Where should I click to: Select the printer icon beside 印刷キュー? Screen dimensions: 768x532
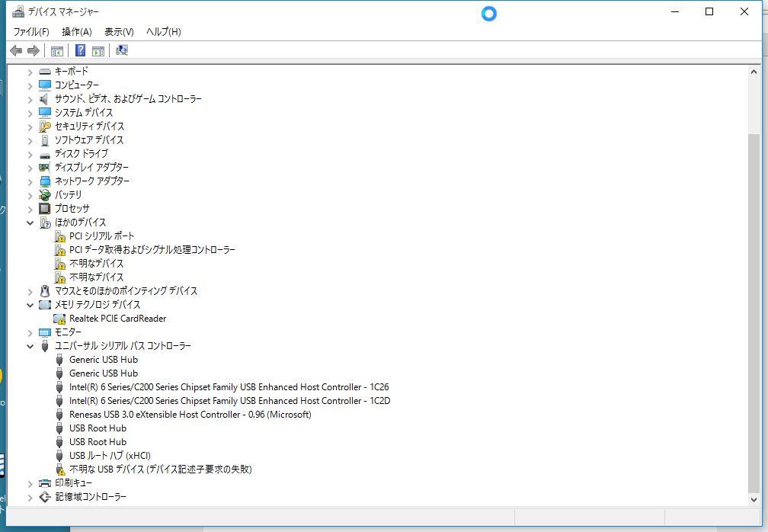point(44,483)
